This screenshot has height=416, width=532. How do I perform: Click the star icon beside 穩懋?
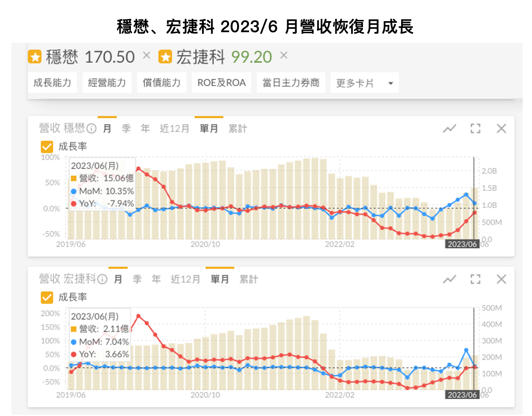[x=35, y=56]
